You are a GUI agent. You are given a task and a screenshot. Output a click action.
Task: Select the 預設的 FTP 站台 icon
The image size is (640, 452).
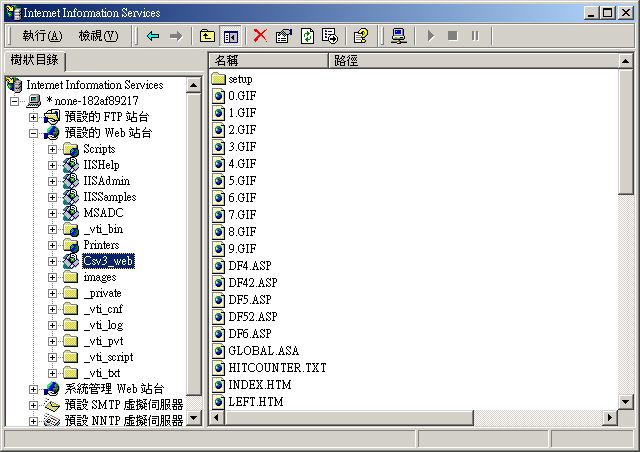[52, 117]
